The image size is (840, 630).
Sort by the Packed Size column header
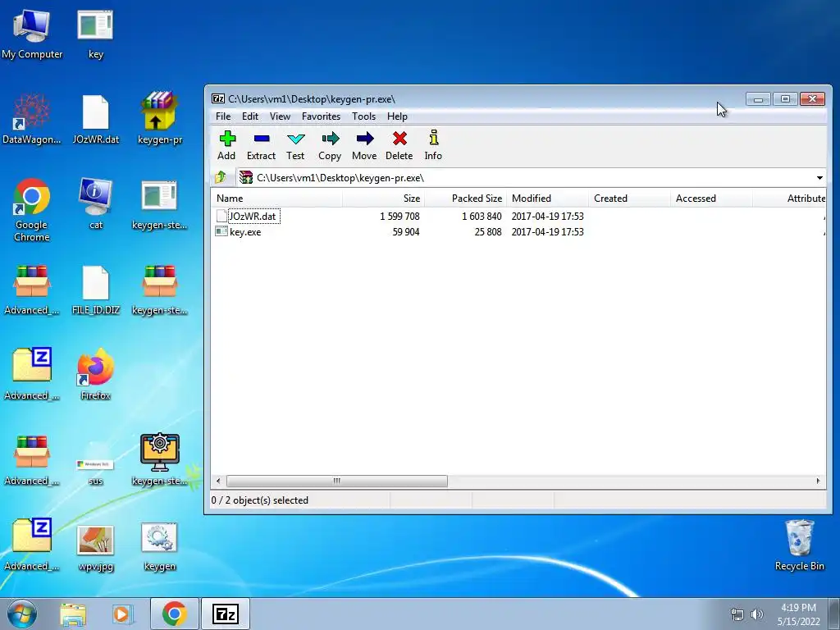click(x=466, y=199)
